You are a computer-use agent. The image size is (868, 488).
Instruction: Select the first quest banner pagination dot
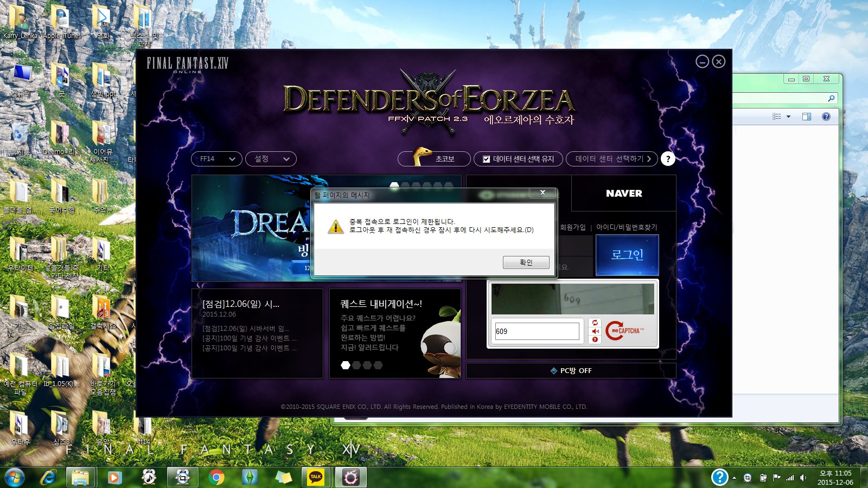pos(346,365)
